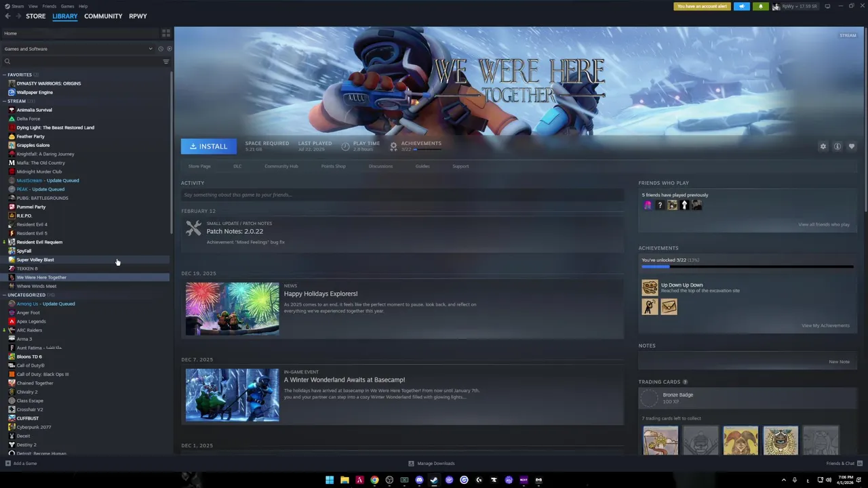Open the Happy Holidays Explorers fireworks thumbnail
Screen dimensions: 868x488
pyautogui.click(x=232, y=308)
